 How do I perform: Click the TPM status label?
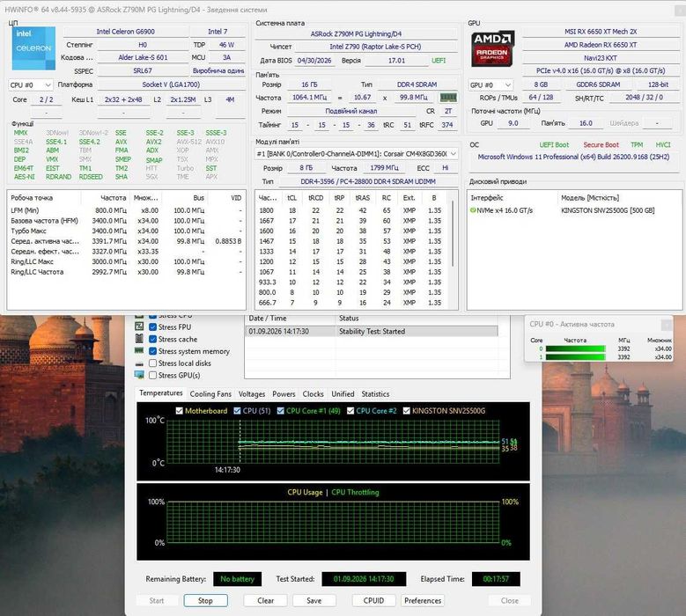point(637,144)
